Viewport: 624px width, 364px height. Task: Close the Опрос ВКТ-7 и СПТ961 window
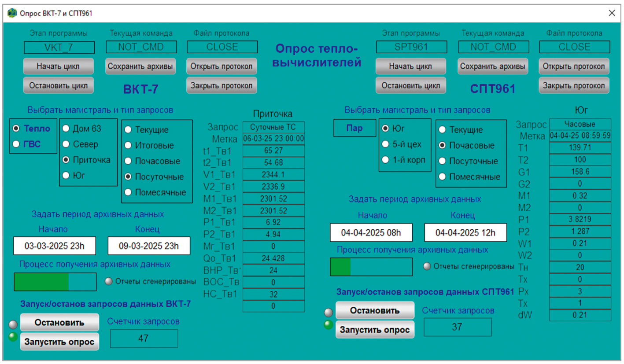pos(612,13)
